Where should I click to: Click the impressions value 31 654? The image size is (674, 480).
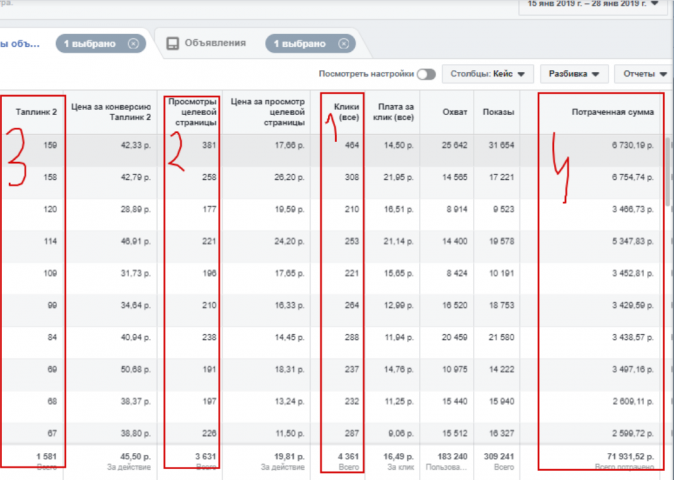click(x=501, y=146)
